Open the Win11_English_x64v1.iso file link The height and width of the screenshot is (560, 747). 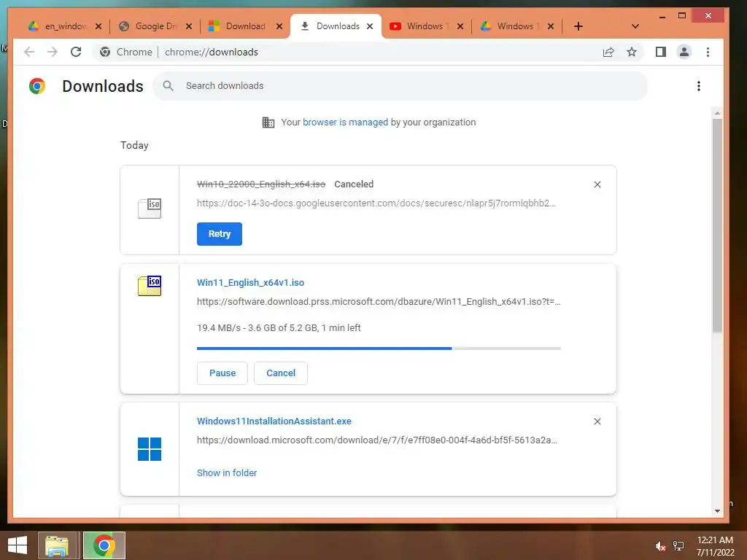[251, 282]
